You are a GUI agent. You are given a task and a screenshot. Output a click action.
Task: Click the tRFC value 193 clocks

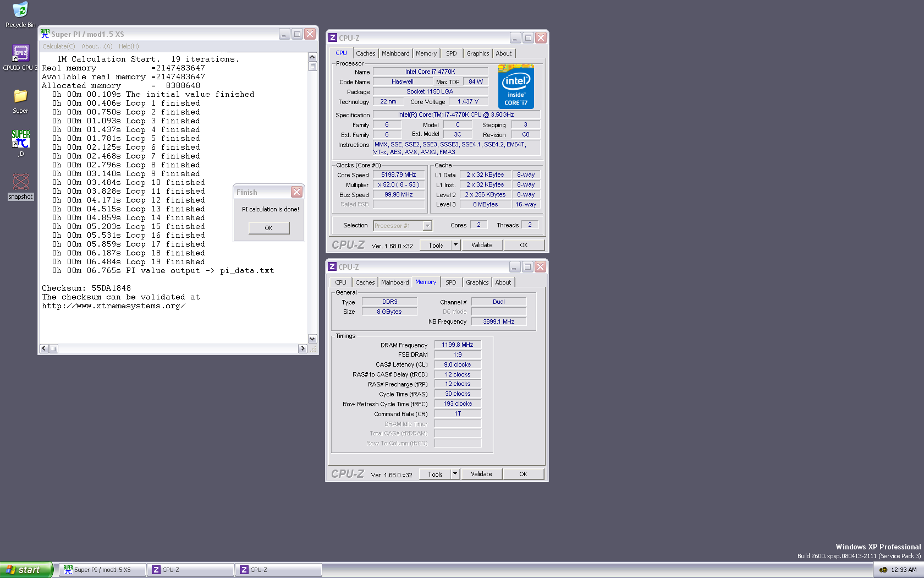[x=458, y=403]
